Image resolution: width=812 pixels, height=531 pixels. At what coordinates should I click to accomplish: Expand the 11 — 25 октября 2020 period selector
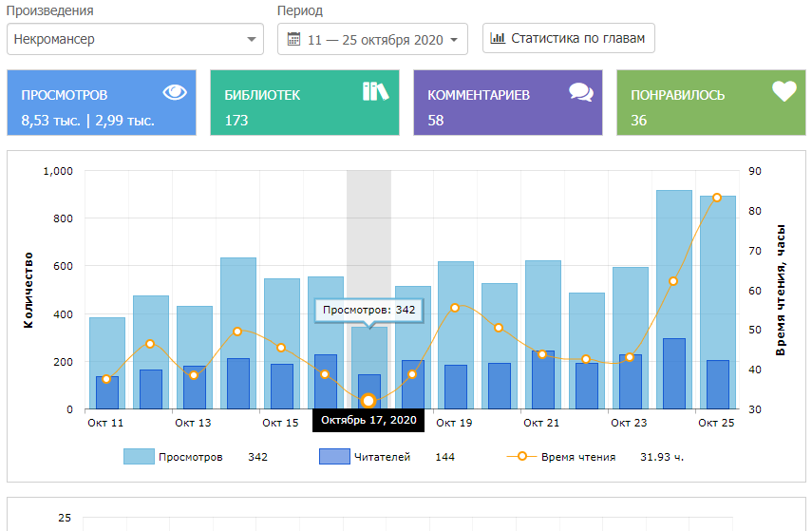coord(372,40)
